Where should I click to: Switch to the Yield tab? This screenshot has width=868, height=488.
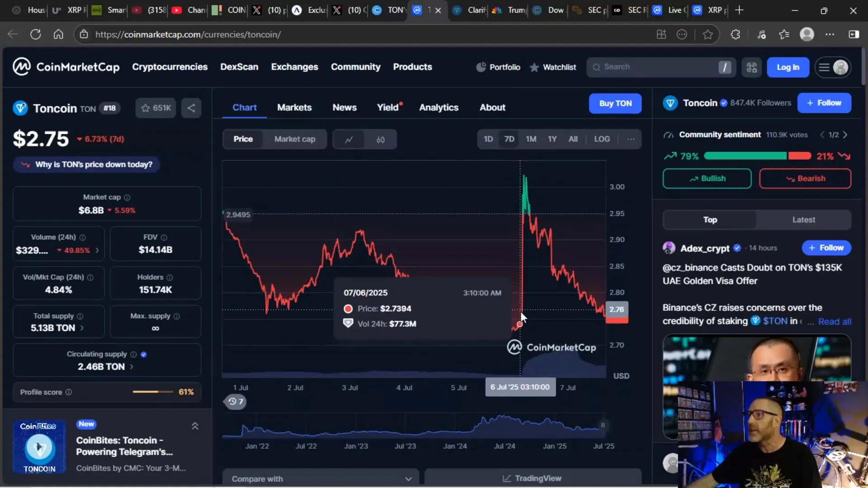coord(388,108)
